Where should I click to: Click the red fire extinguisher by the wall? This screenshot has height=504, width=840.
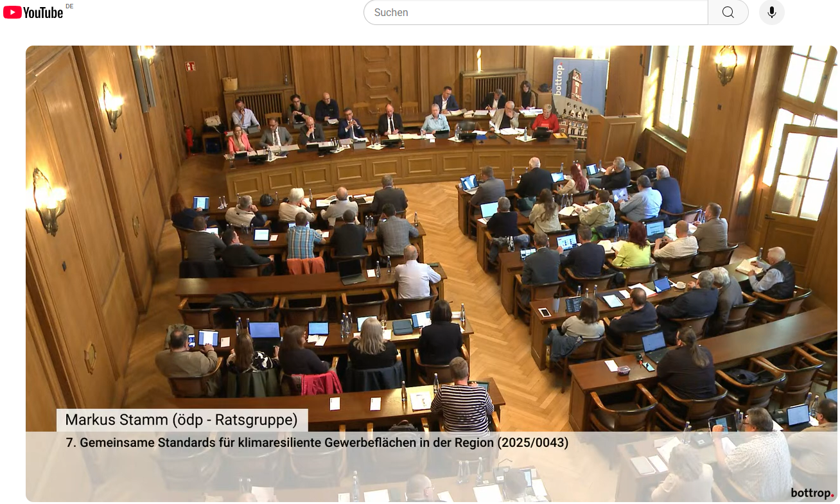click(x=189, y=137)
